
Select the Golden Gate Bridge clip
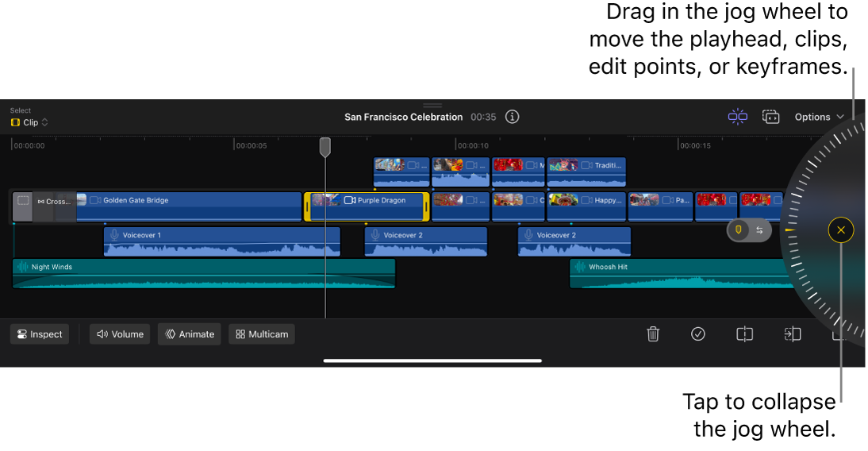coord(190,206)
